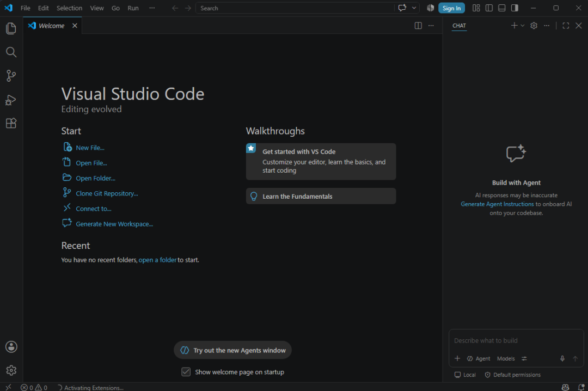Open the Extensions view
This screenshot has height=391, width=588.
(x=11, y=123)
